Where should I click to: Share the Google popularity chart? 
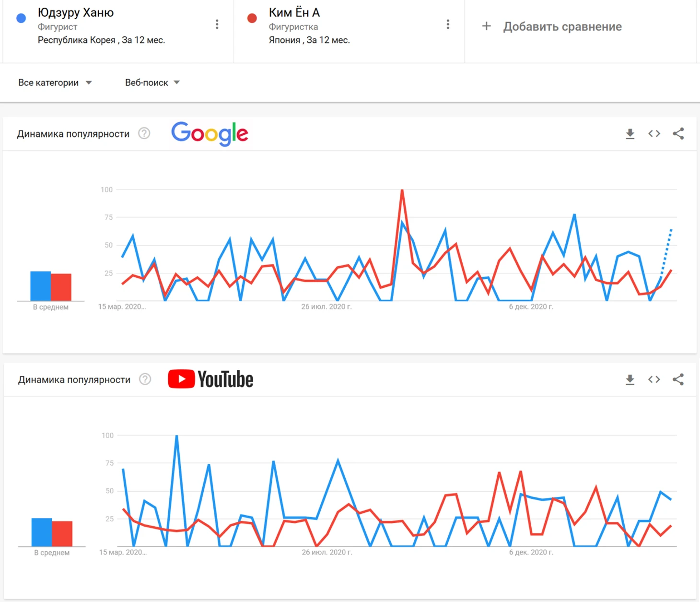pyautogui.click(x=678, y=134)
